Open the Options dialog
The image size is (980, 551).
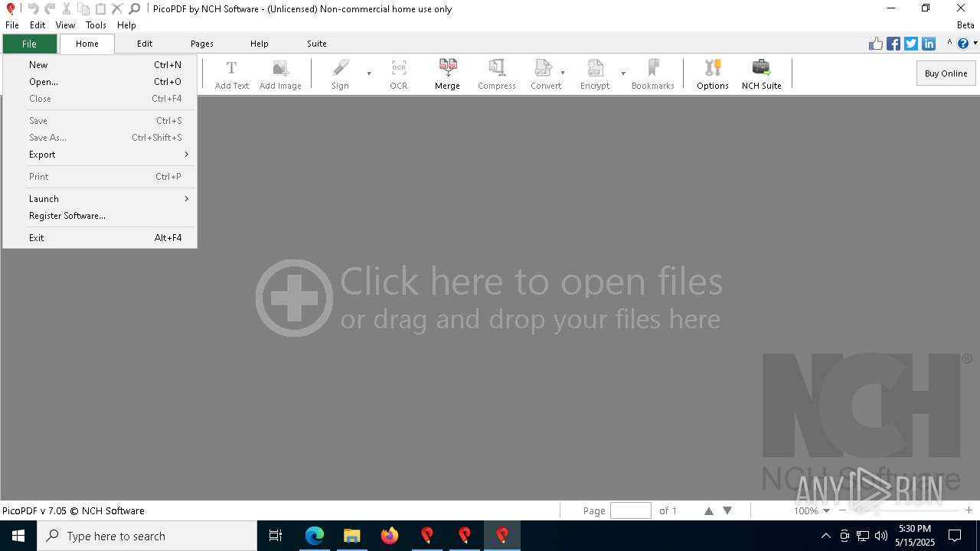point(713,75)
